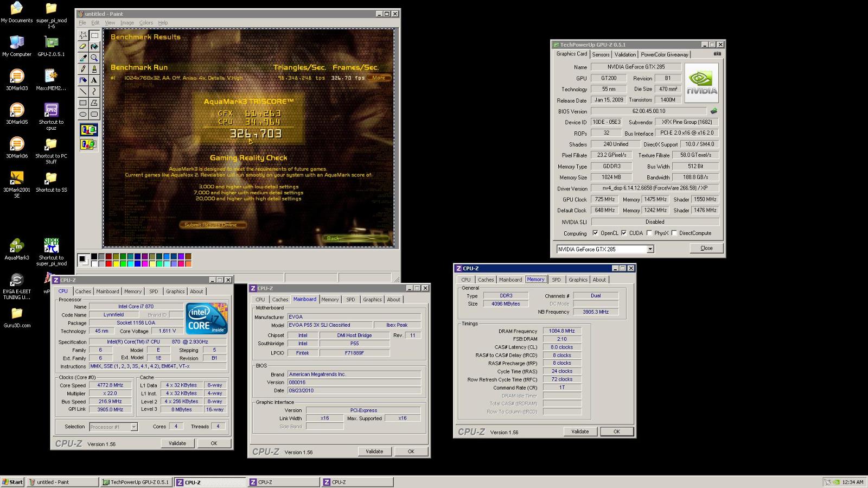868x488 pixels.
Task: Click the foreground/background color indicator in Paint
Action: pyautogui.click(x=83, y=259)
